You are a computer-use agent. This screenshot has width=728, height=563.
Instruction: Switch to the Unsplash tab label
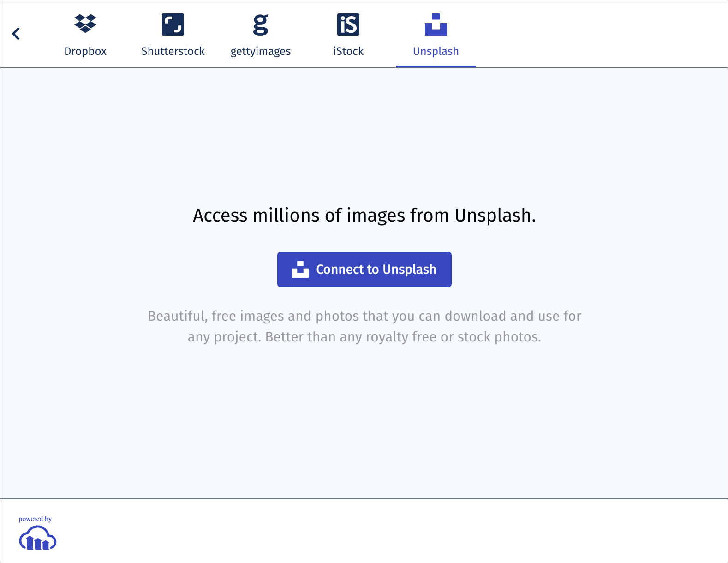(x=436, y=51)
